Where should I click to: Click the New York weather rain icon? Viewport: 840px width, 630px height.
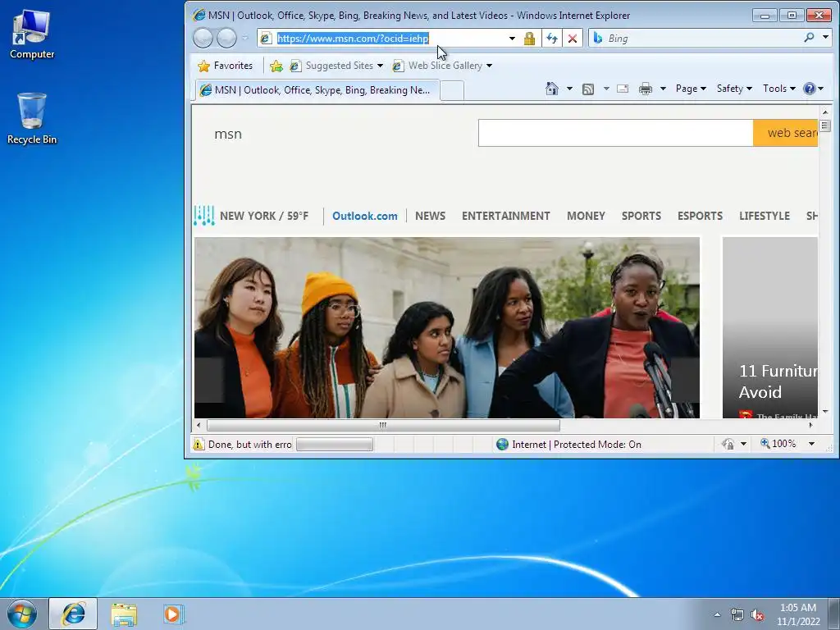click(x=204, y=216)
